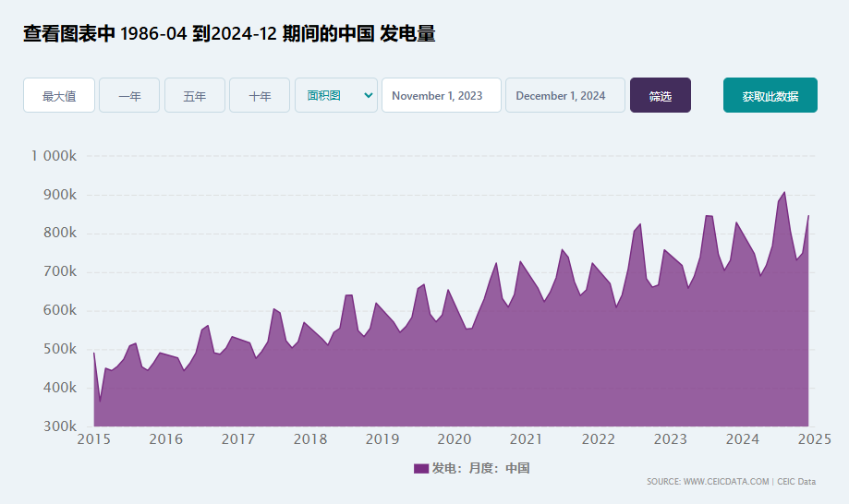Edit the November 1, 2023 start date

pyautogui.click(x=442, y=96)
